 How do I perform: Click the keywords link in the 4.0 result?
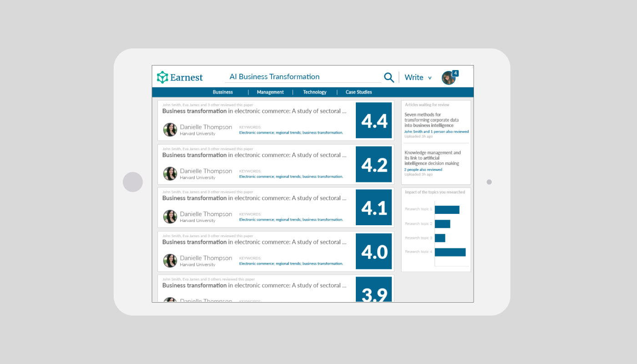coord(291,263)
